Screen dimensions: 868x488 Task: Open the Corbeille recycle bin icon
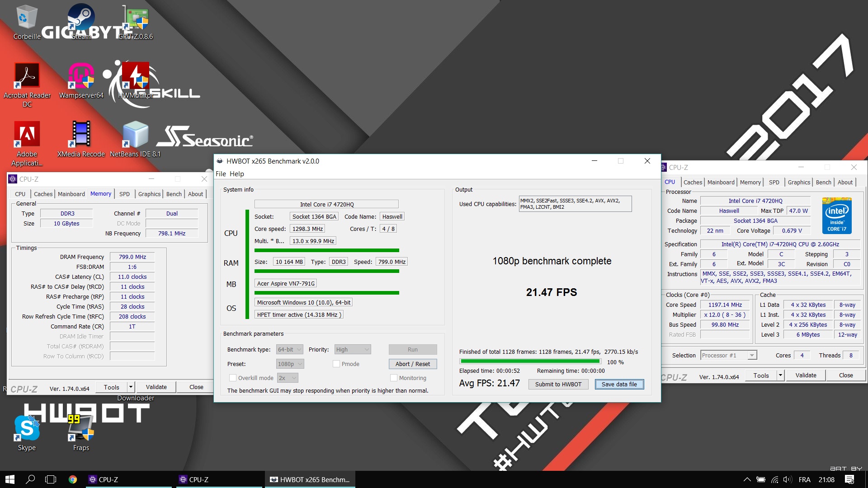27,23
